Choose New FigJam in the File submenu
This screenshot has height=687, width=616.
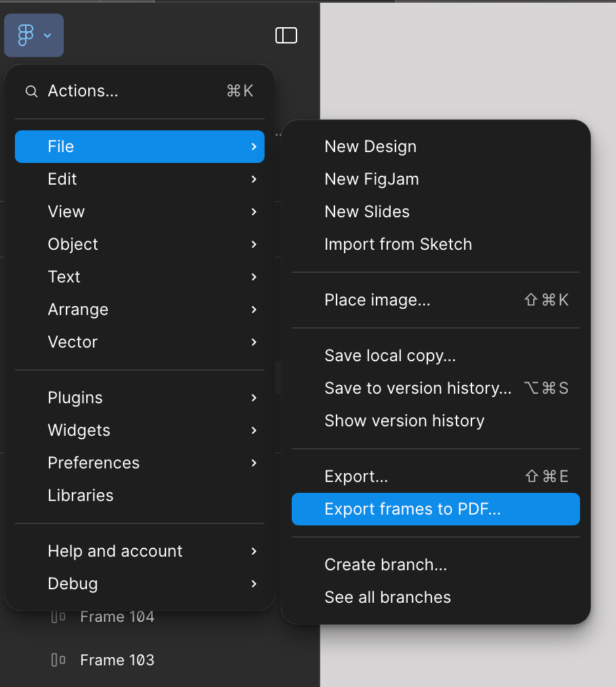click(436, 179)
